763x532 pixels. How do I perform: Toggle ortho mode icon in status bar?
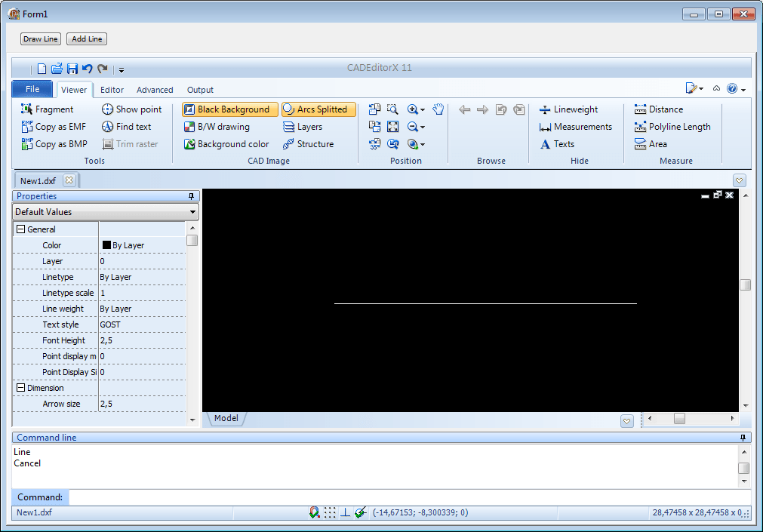[x=345, y=512]
